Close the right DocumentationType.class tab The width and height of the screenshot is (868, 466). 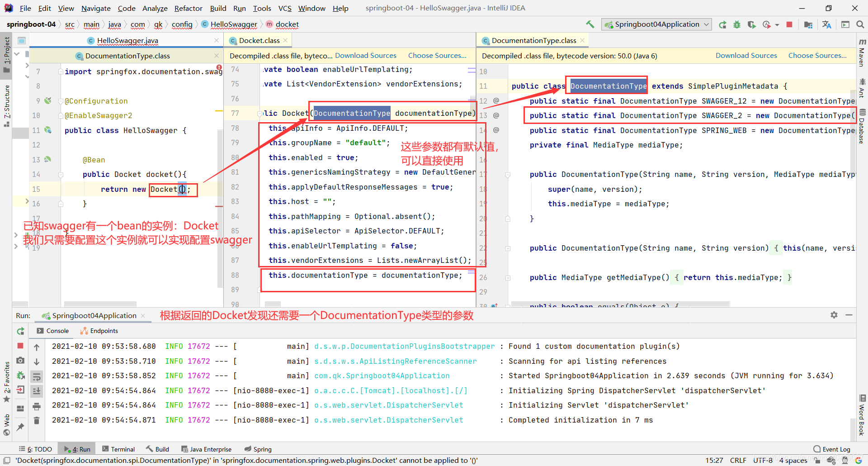(x=582, y=40)
